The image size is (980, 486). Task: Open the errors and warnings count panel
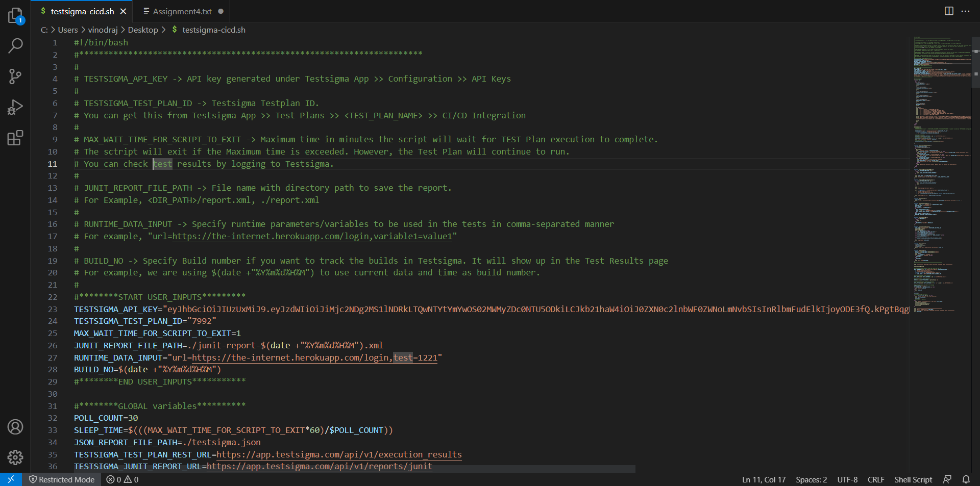pyautogui.click(x=122, y=479)
